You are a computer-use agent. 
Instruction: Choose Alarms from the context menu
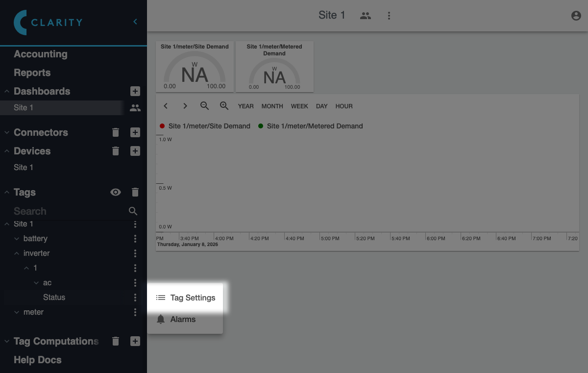pyautogui.click(x=183, y=319)
